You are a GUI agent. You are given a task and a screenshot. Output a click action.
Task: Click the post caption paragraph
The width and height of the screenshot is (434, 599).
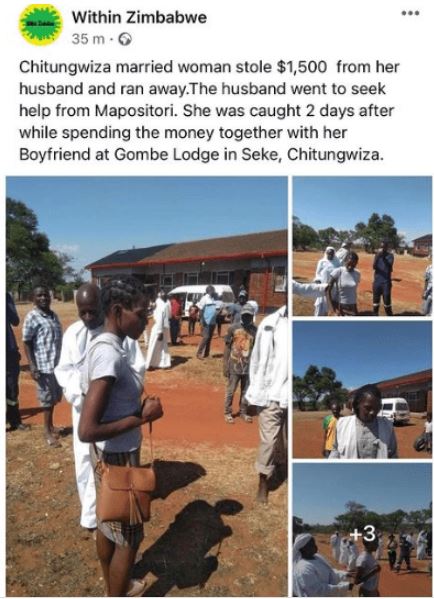[209, 111]
